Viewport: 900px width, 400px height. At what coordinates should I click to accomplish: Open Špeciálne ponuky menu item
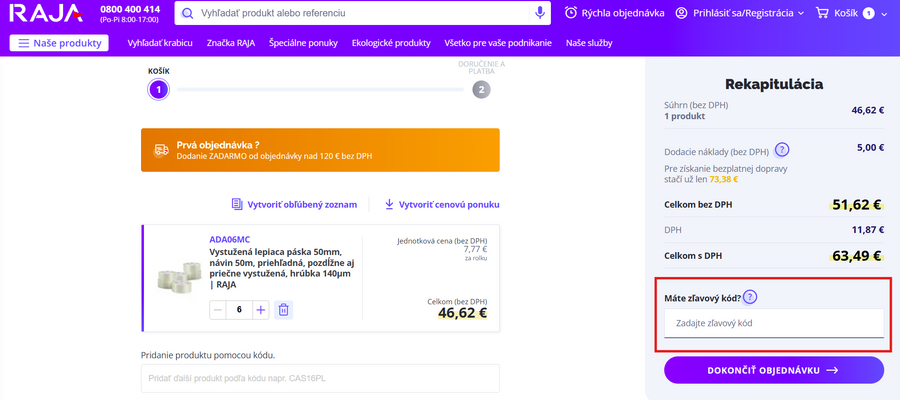coord(303,43)
